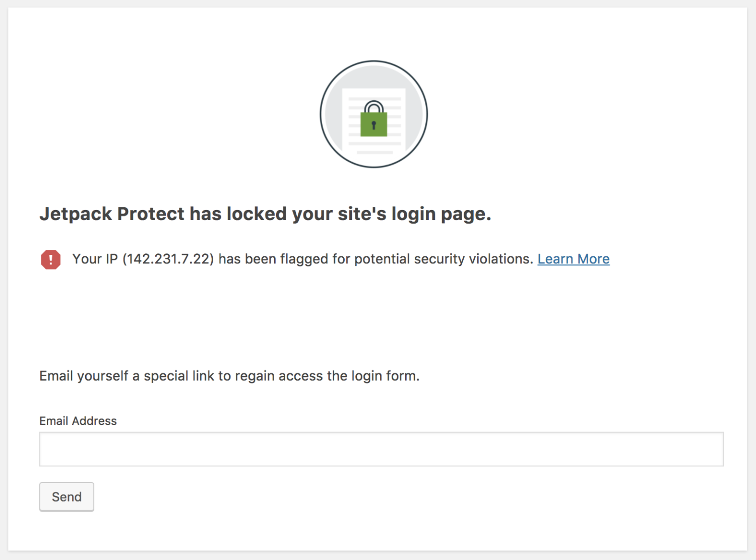This screenshot has height=560, width=756.
Task: Open the Learn More link
Action: (573, 259)
